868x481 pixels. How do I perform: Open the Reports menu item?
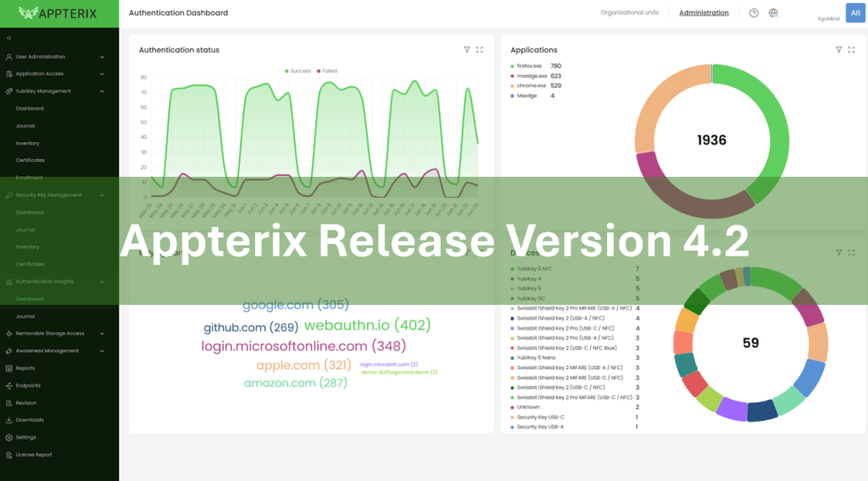click(25, 368)
